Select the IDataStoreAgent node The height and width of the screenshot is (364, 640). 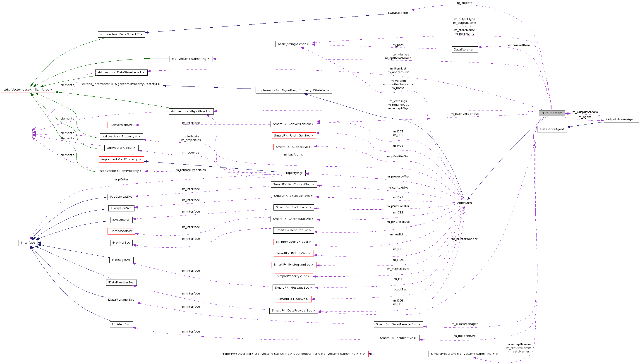[x=552, y=129]
